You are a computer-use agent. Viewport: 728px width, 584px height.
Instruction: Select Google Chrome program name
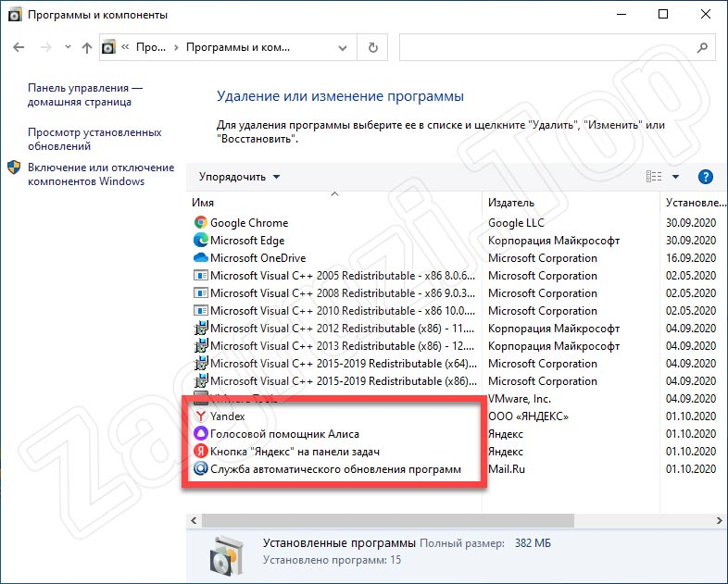click(x=249, y=223)
